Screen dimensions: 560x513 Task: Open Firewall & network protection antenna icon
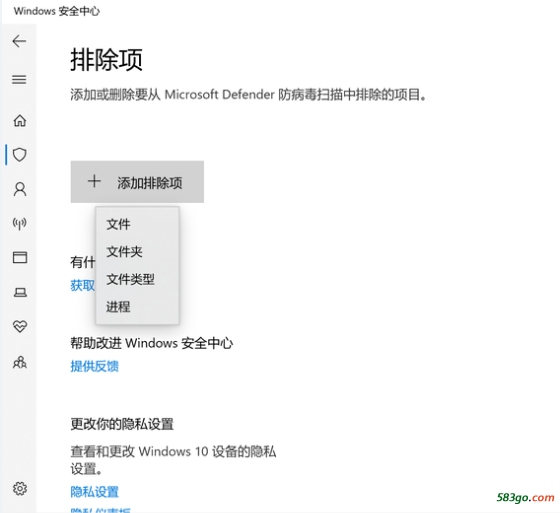coord(20,223)
